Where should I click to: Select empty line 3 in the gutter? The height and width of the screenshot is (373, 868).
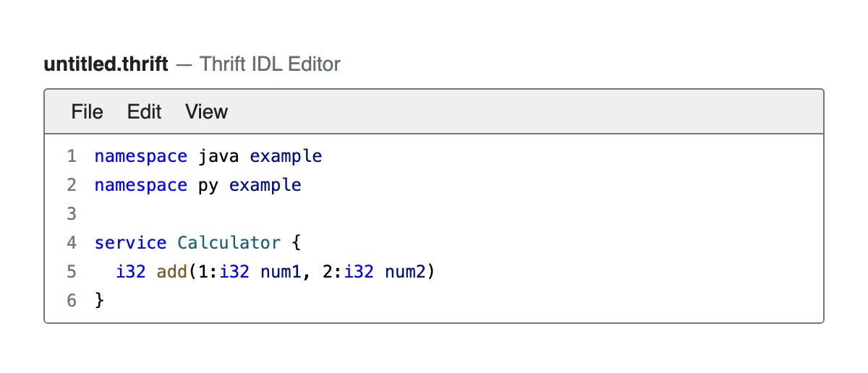(x=71, y=214)
